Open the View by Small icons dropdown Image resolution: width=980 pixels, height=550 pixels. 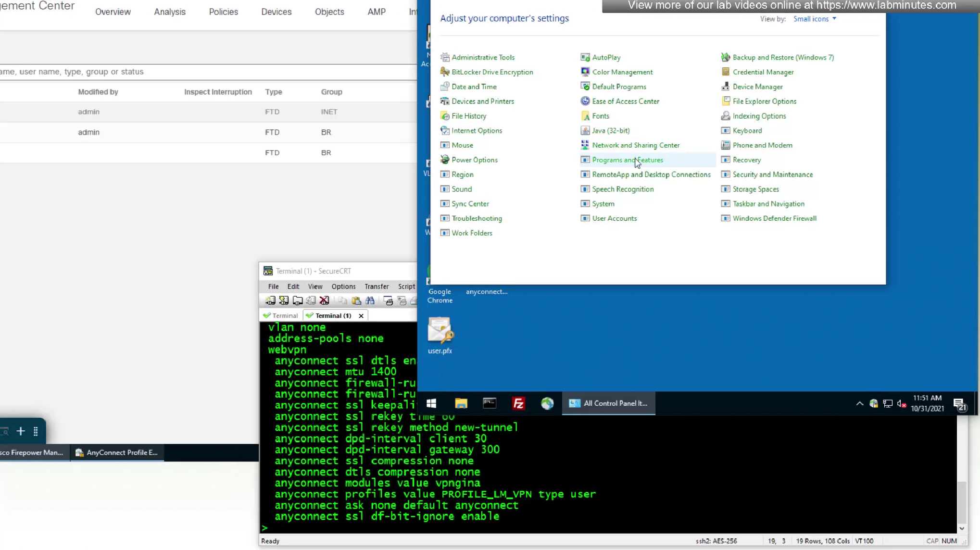tap(815, 19)
